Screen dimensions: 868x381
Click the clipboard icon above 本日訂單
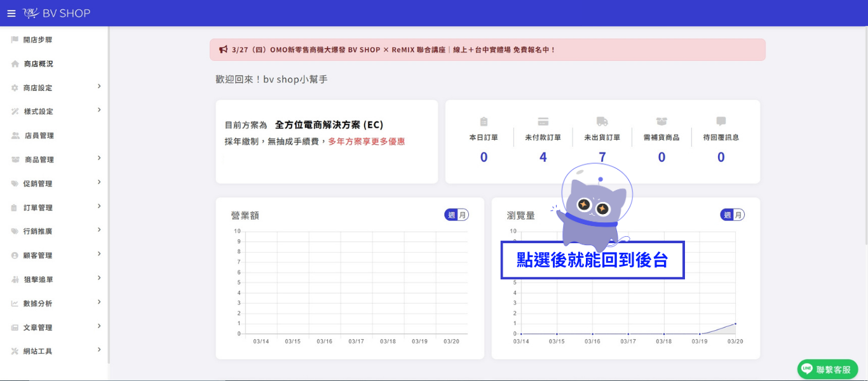(x=484, y=121)
